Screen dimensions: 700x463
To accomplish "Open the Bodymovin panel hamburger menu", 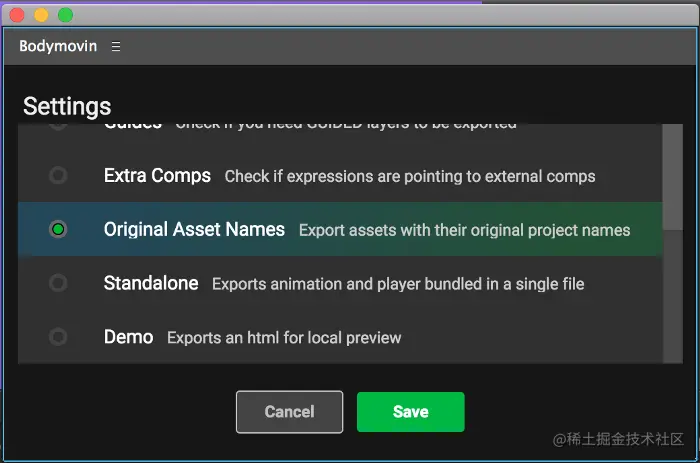I will click(x=116, y=46).
